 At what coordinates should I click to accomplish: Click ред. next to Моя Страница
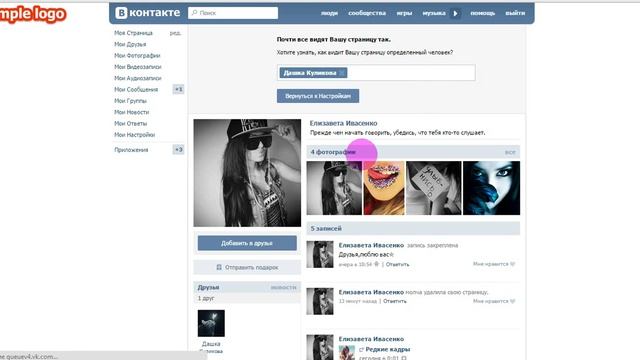(x=176, y=33)
